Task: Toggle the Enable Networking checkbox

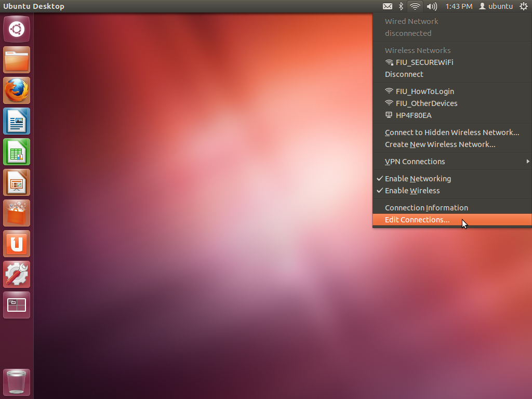Action: point(418,179)
